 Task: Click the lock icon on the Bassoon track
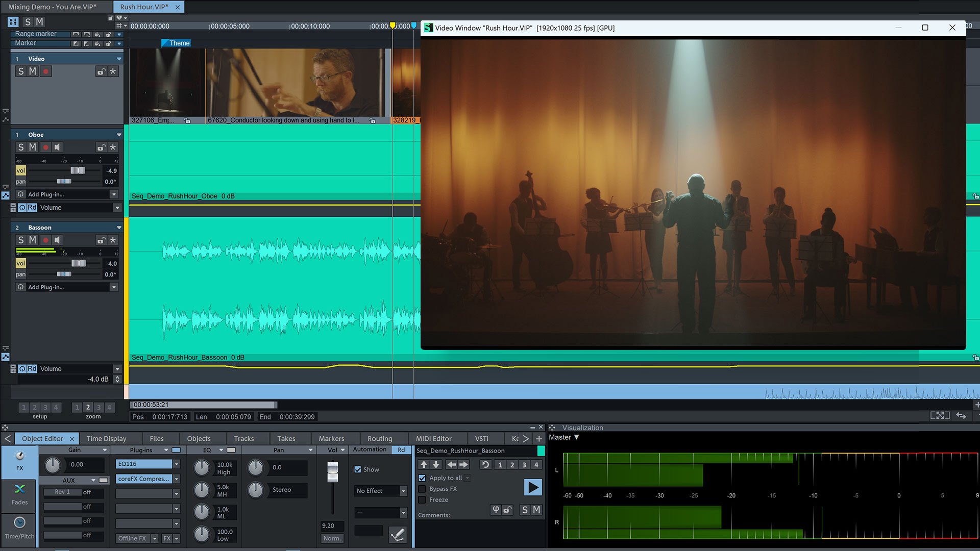coord(101,240)
